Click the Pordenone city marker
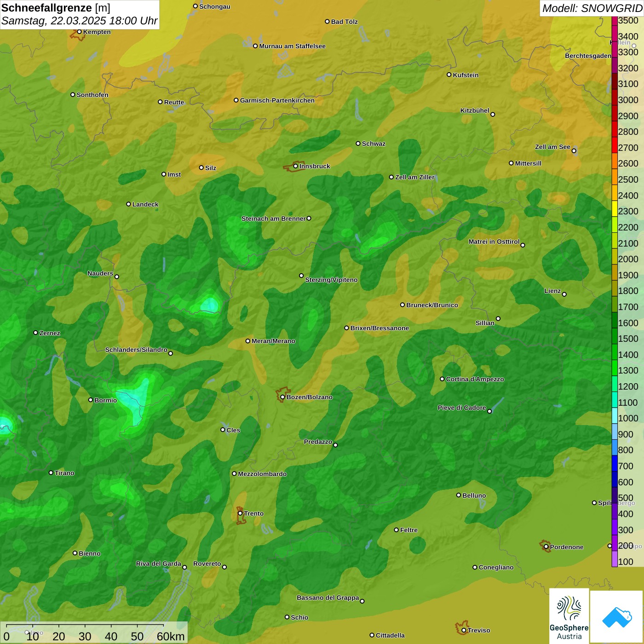This screenshot has width=644, height=644. pyautogui.click(x=546, y=547)
